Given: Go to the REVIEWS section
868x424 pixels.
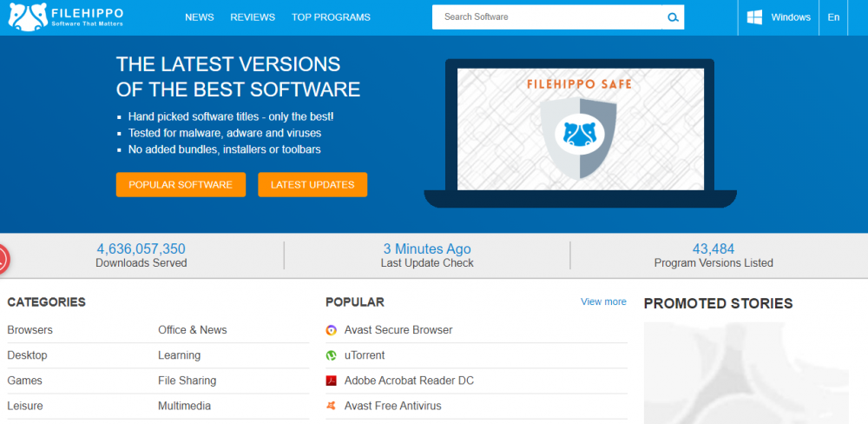Looking at the screenshot, I should coord(253,17).
